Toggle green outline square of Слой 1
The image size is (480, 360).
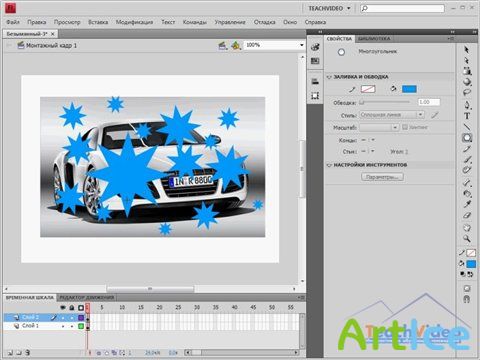click(x=81, y=326)
